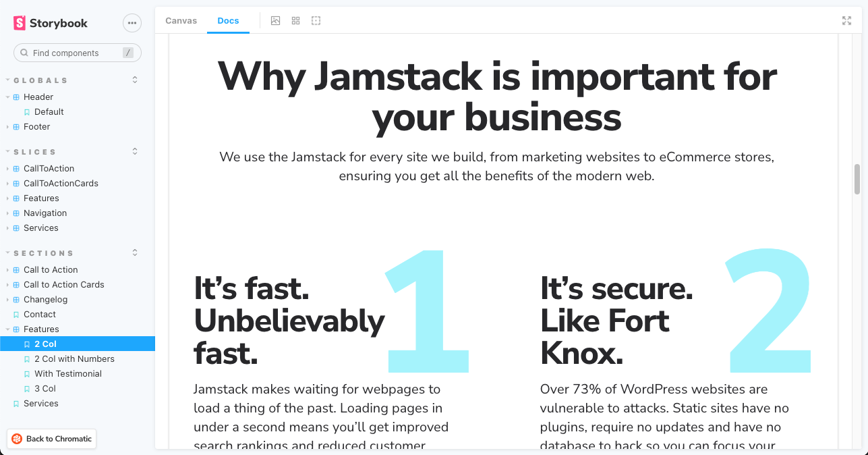Select the 2 Col story
This screenshot has height=455, width=868.
pyautogui.click(x=78, y=344)
